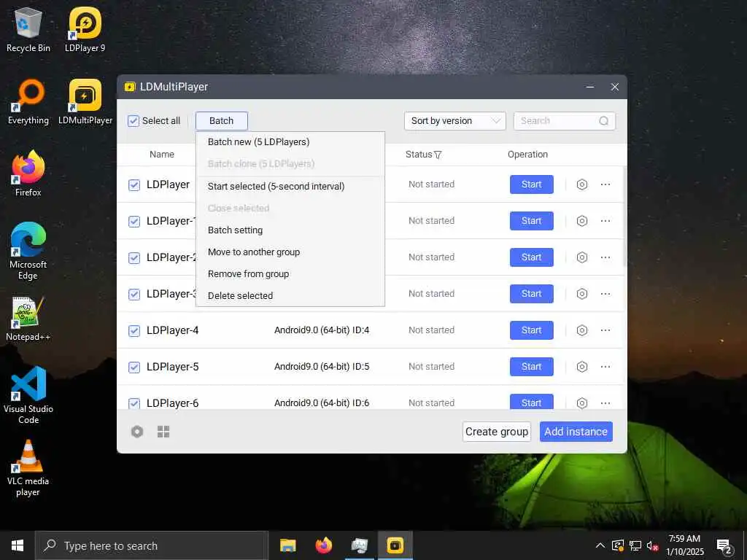Image resolution: width=747 pixels, height=560 pixels.
Task: Choose Remove from group
Action: [x=290, y=274]
